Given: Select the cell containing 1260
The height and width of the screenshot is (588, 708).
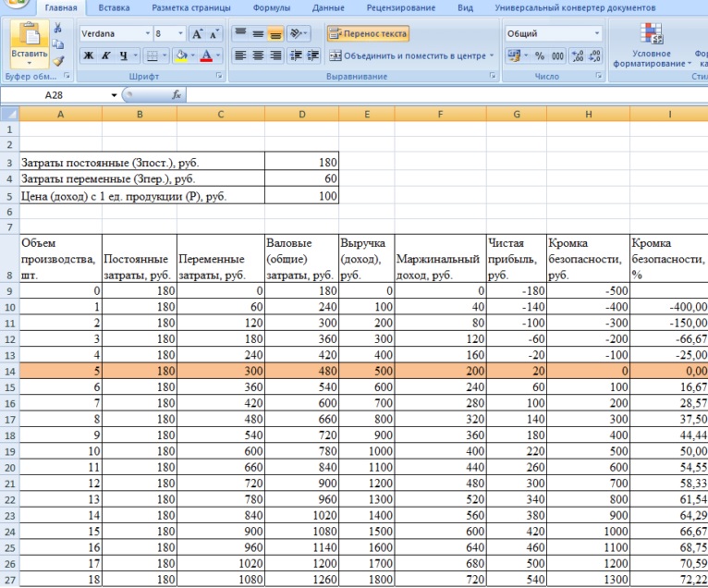Looking at the screenshot, I should tap(301, 579).
